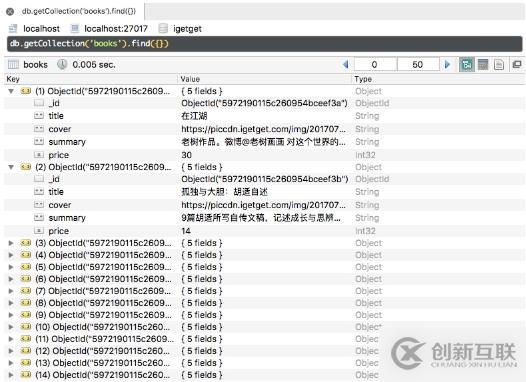Click document icon of row (9)
The height and width of the screenshot is (382, 526).
(26, 315)
